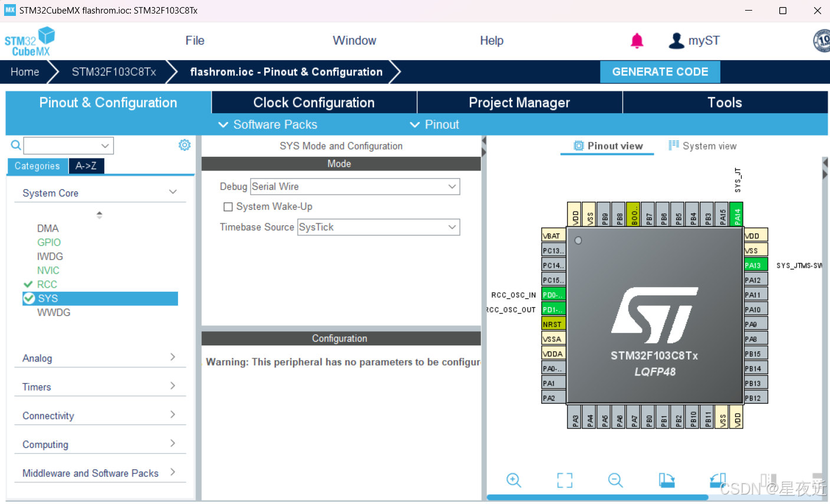Viewport: 830px width, 504px height.
Task: Expand the Connectivity category
Action: click(x=100, y=416)
